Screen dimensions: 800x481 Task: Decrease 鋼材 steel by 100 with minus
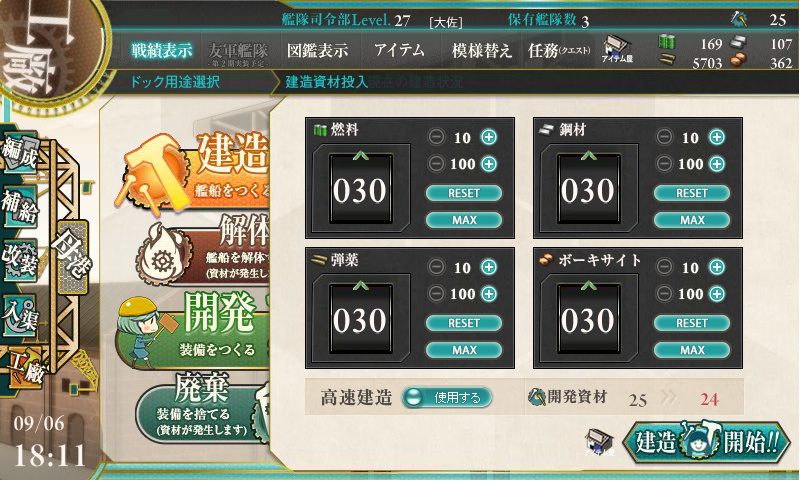[664, 163]
